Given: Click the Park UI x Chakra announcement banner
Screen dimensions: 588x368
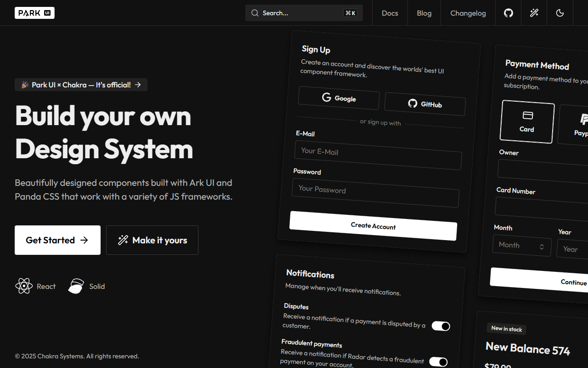Looking at the screenshot, I should [81, 85].
